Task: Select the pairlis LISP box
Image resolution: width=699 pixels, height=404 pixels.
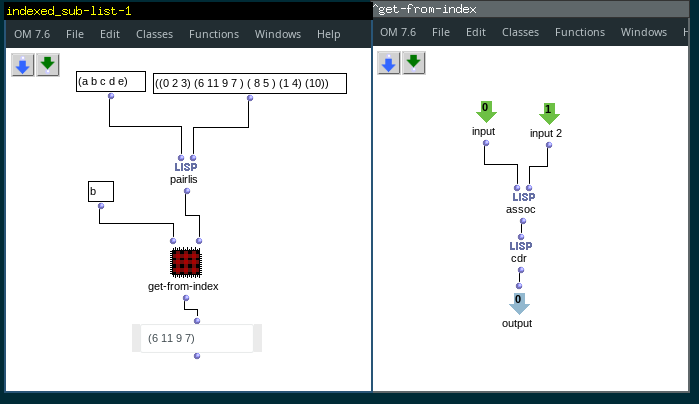Action: point(185,173)
